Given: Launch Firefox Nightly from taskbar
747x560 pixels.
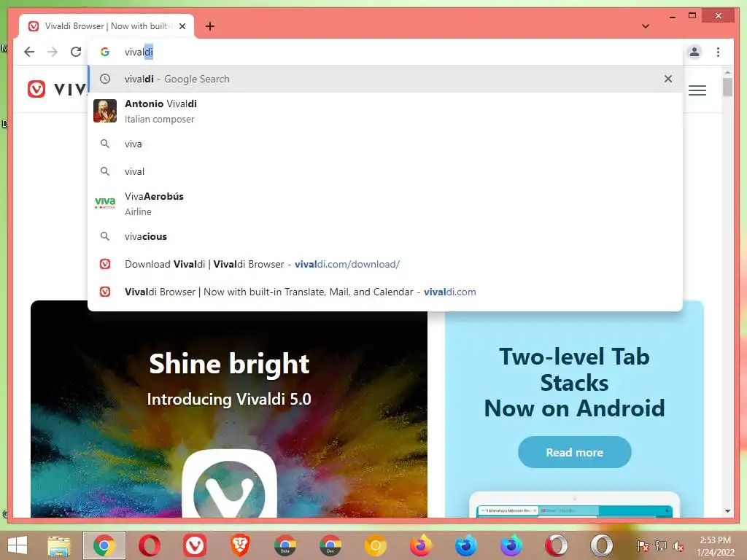Looking at the screenshot, I should [511, 545].
